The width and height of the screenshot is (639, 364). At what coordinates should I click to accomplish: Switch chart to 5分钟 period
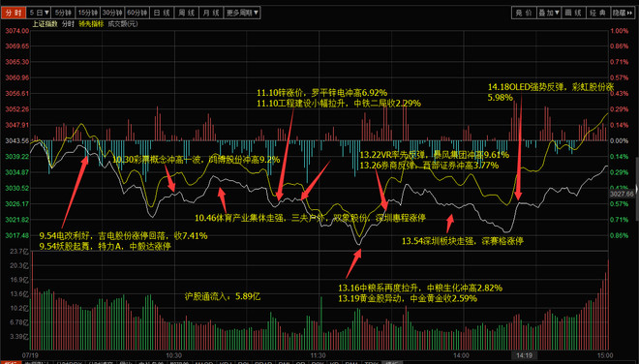64,13
